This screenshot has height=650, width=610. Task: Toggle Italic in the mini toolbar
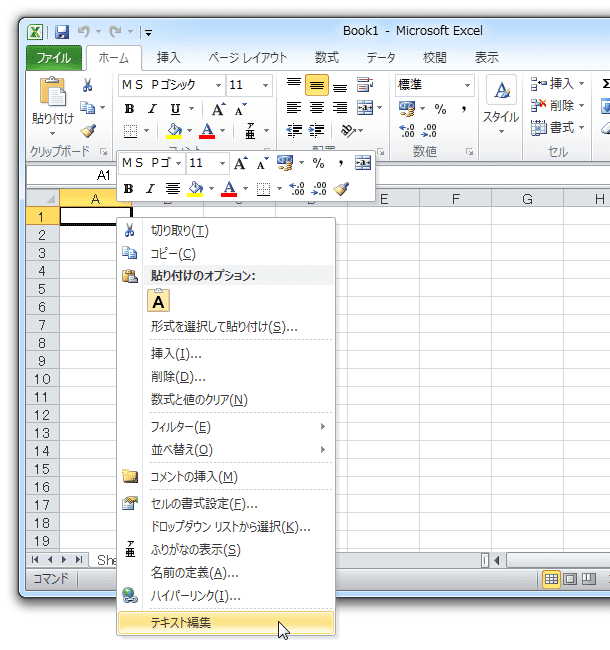[150, 189]
